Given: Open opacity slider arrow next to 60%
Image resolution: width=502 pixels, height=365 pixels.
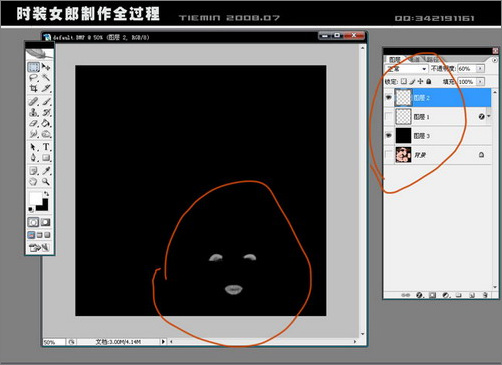Looking at the screenshot, I should [x=480, y=69].
